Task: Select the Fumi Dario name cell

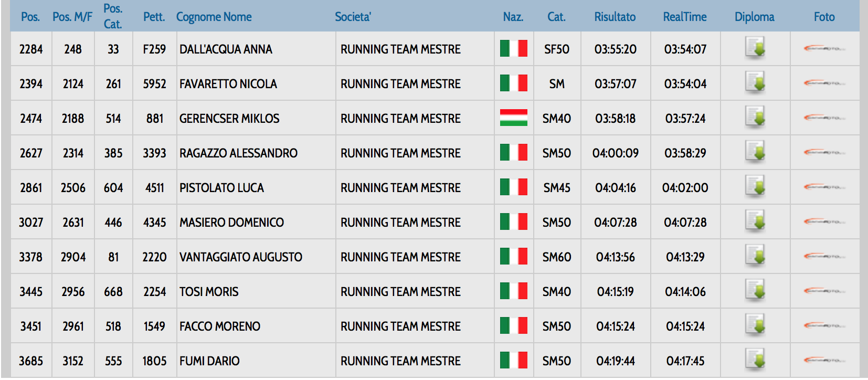Action: click(x=209, y=361)
